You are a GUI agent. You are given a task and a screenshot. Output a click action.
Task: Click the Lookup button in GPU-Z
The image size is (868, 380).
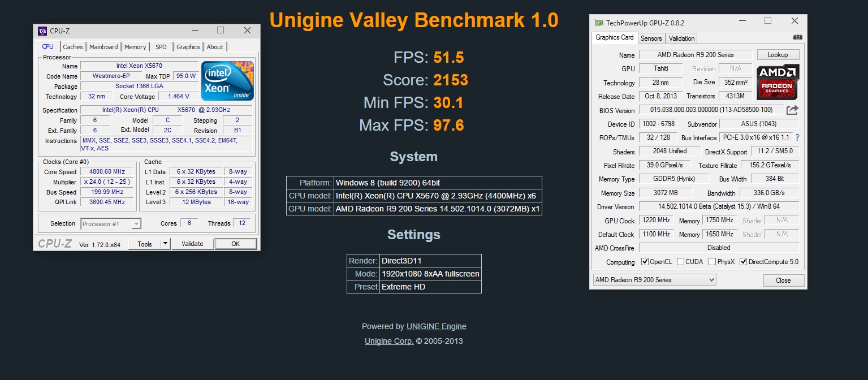point(778,55)
